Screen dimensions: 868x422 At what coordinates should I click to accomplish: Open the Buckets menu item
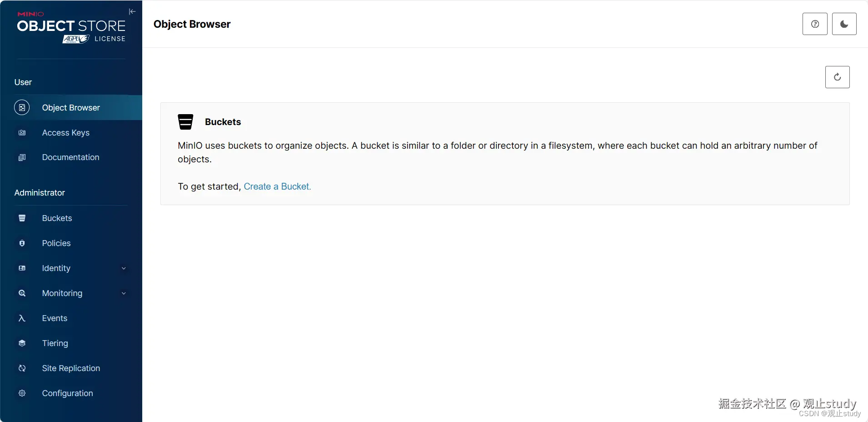(x=57, y=218)
